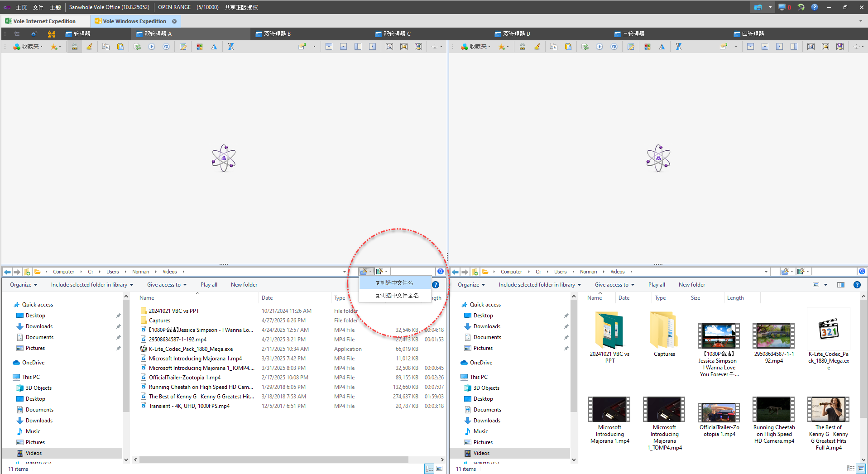The height and width of the screenshot is (474, 868).
Task: Click Play all in the right pane
Action: coord(657,285)
